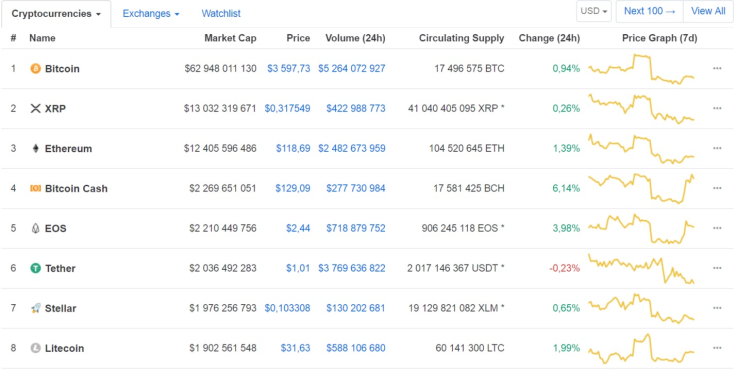This screenshot has height=371, width=736.
Task: Click EOS price $2,44
Action: tap(298, 228)
